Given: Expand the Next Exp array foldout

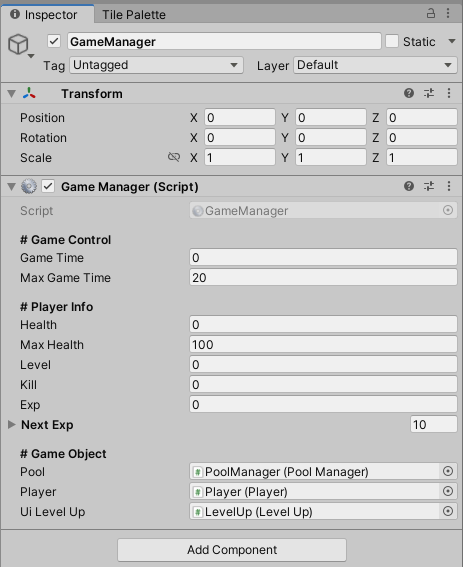Looking at the screenshot, I should [x=12, y=425].
